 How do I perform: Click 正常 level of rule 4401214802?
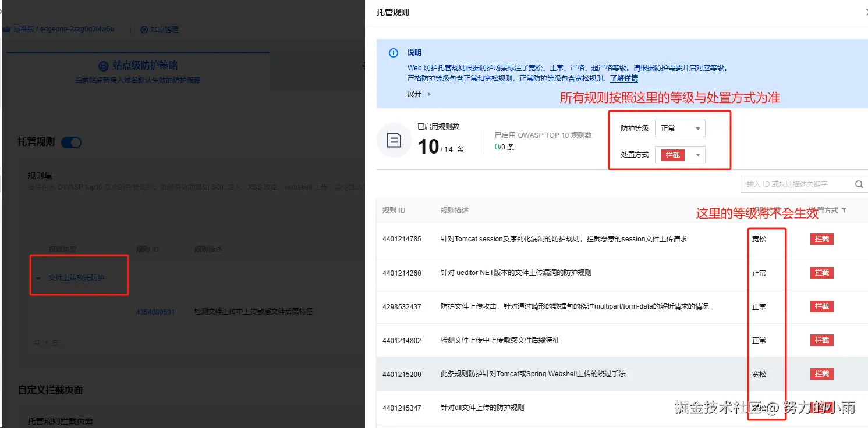point(759,340)
